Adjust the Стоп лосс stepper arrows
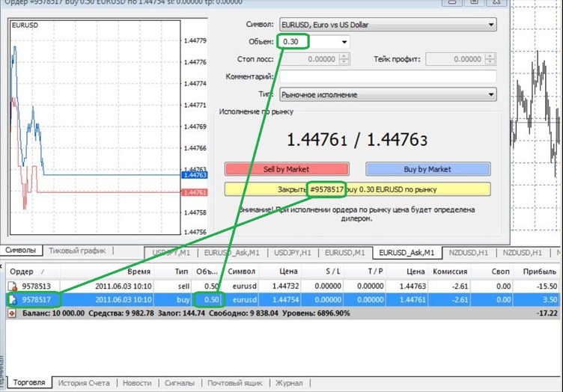This screenshot has width=563, height=392. (344, 59)
